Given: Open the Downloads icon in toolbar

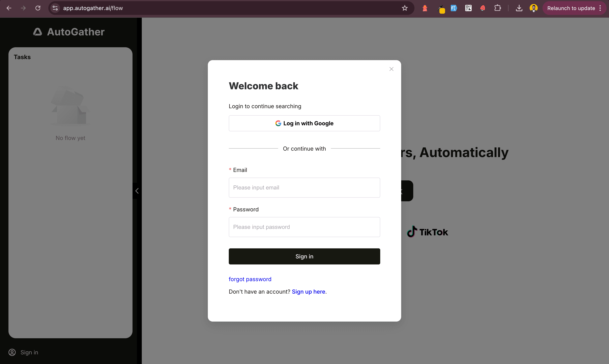Looking at the screenshot, I should pyautogui.click(x=519, y=8).
